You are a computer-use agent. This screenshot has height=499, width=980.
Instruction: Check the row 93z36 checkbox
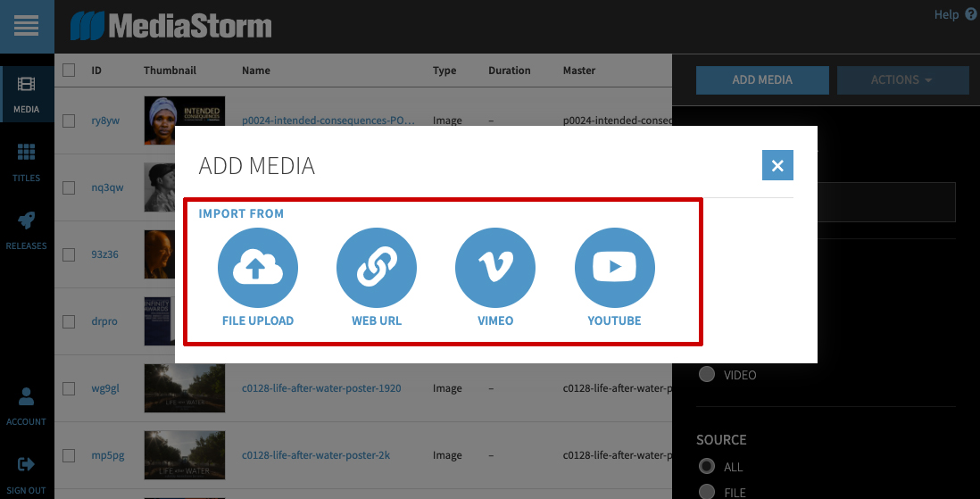point(69,254)
